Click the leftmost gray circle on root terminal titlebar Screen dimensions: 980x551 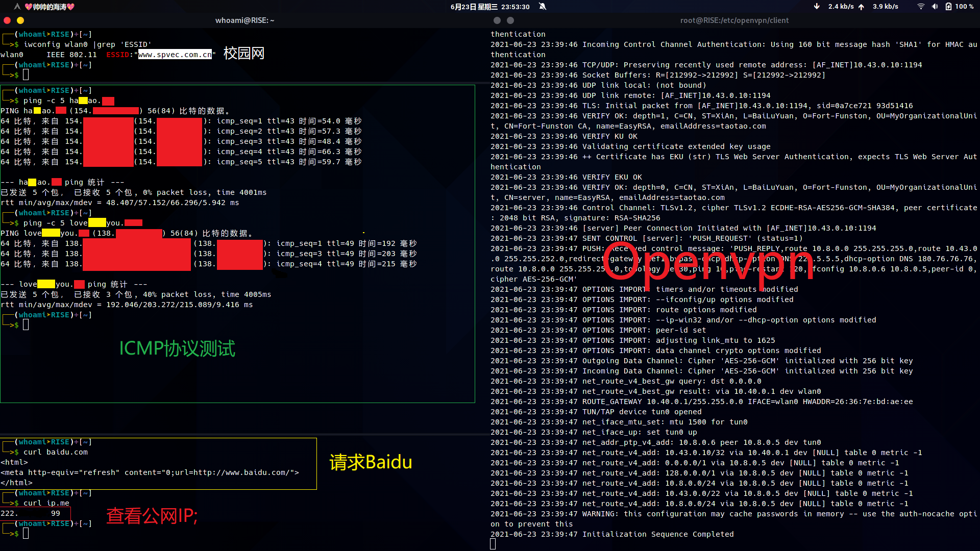(x=497, y=20)
